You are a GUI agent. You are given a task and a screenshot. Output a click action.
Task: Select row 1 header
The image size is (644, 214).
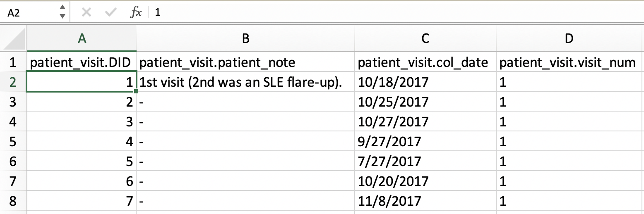13,62
